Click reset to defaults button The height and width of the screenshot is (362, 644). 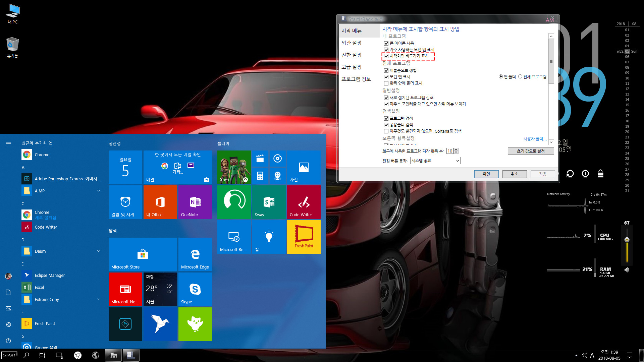pyautogui.click(x=531, y=151)
